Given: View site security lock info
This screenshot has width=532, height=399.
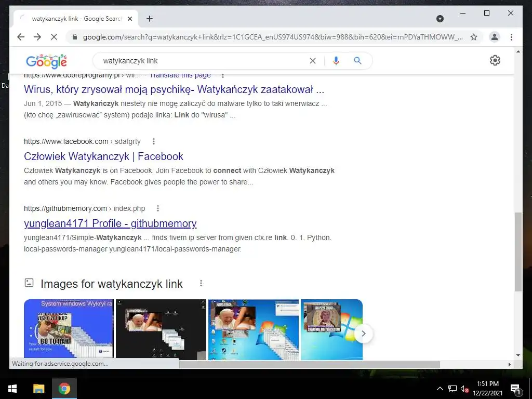Looking at the screenshot, I should point(75,37).
